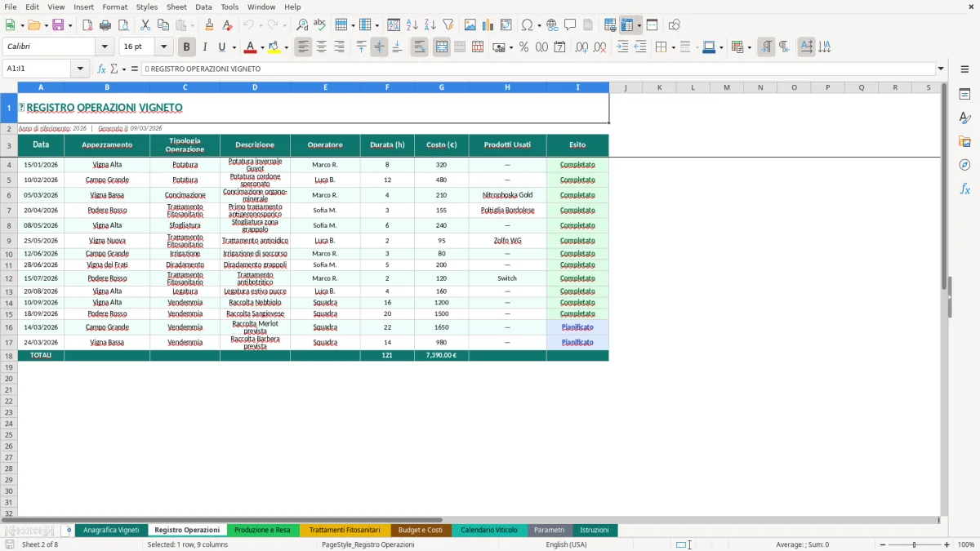Expand the Name Box dropdown
The height and width of the screenshot is (551, 980).
coord(80,69)
